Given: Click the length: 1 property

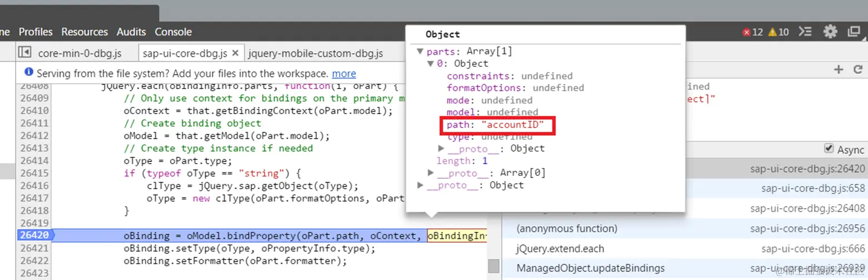Looking at the screenshot, I should click(x=462, y=161).
